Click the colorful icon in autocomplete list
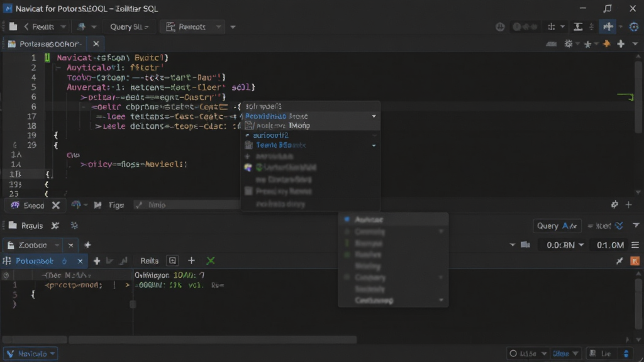 click(x=248, y=167)
